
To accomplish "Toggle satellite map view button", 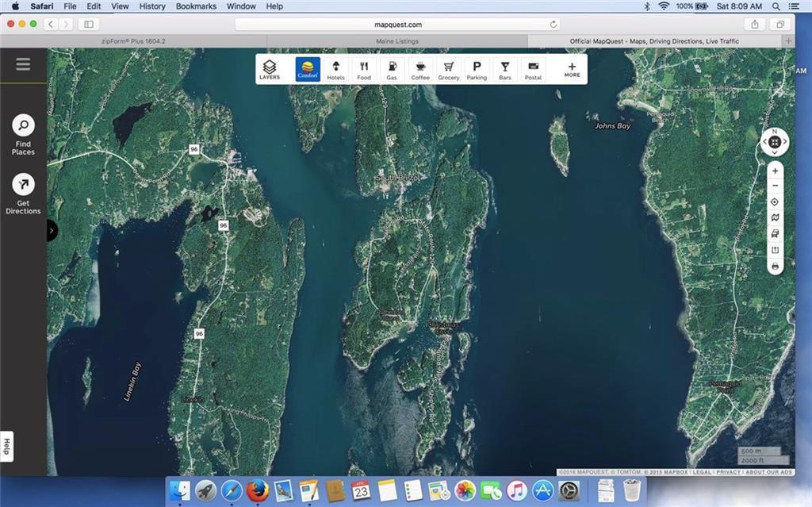I will 775,217.
